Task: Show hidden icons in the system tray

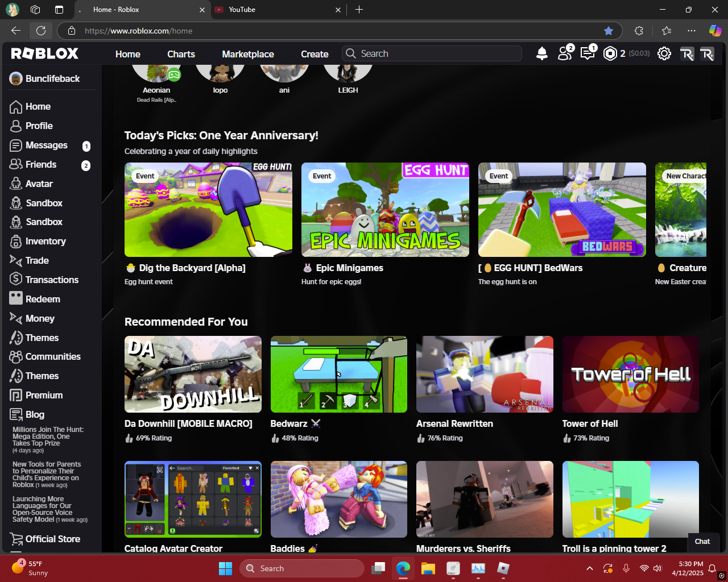Action: coord(590,568)
